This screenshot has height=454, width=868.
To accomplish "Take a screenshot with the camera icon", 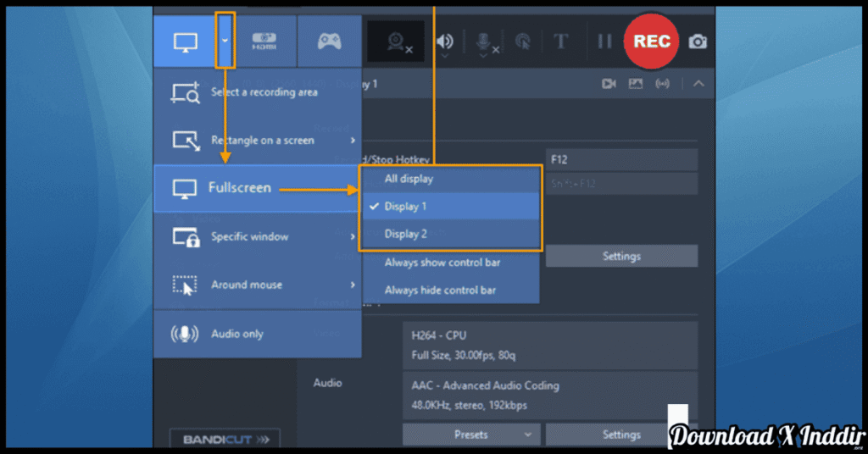I will tap(697, 42).
